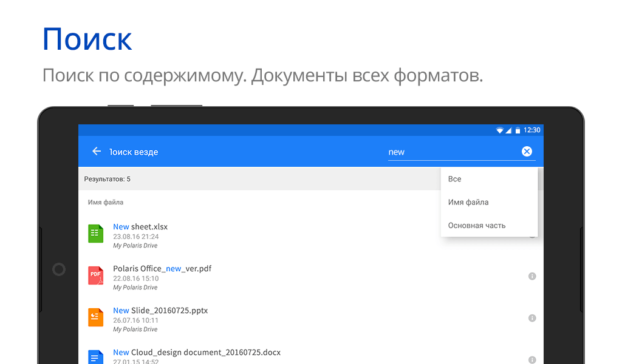Open New Cloud_design document_20160725.docx
Image resolution: width=622 pixels, height=364 pixels.
tap(197, 352)
